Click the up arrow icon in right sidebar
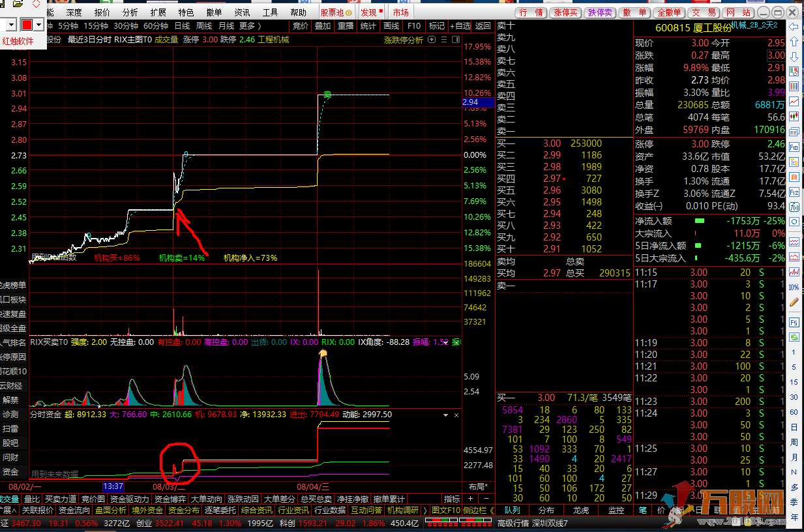The image size is (804, 532). tap(794, 42)
